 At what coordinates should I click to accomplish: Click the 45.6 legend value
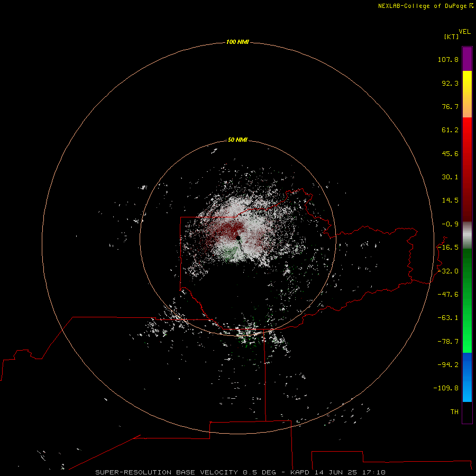pos(450,153)
